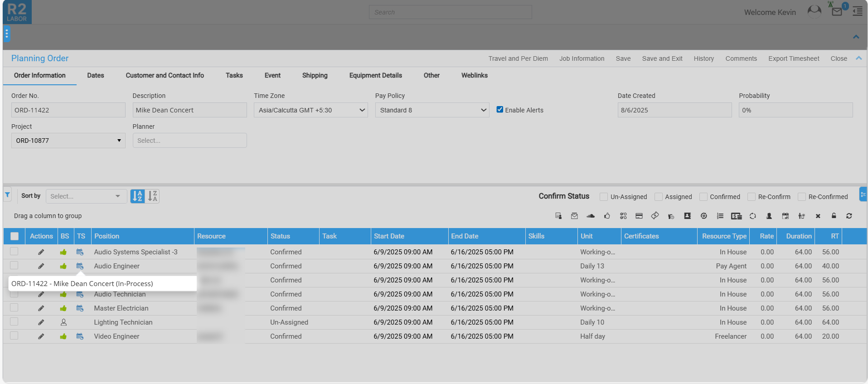Click the envelope email icon in grid toolbar
Viewport: 868px width, 384px height.
coord(574,216)
